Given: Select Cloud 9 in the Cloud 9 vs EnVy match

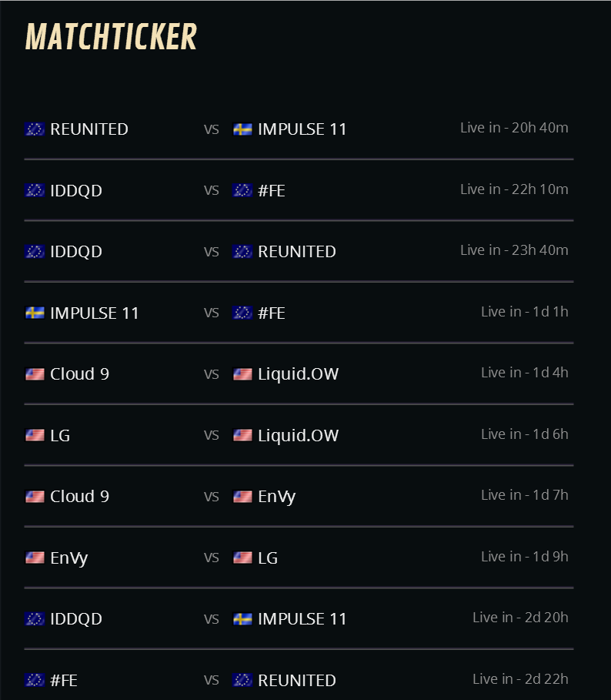Looking at the screenshot, I should click(x=80, y=497).
